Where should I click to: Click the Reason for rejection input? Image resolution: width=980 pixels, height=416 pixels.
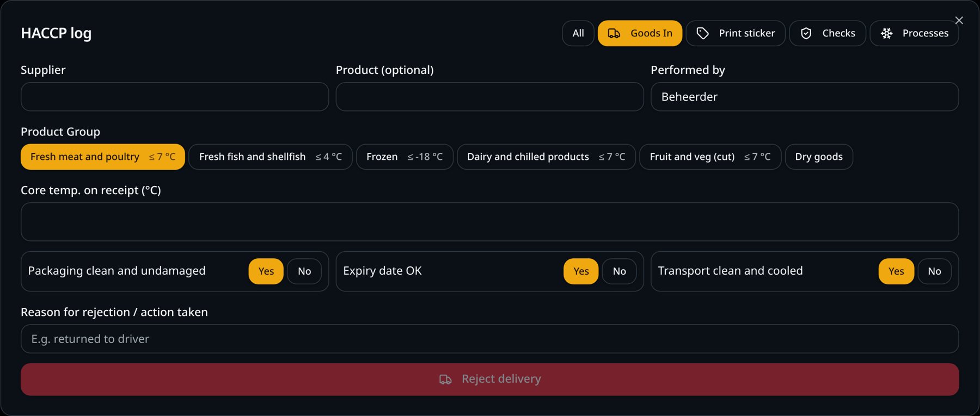[489, 339]
